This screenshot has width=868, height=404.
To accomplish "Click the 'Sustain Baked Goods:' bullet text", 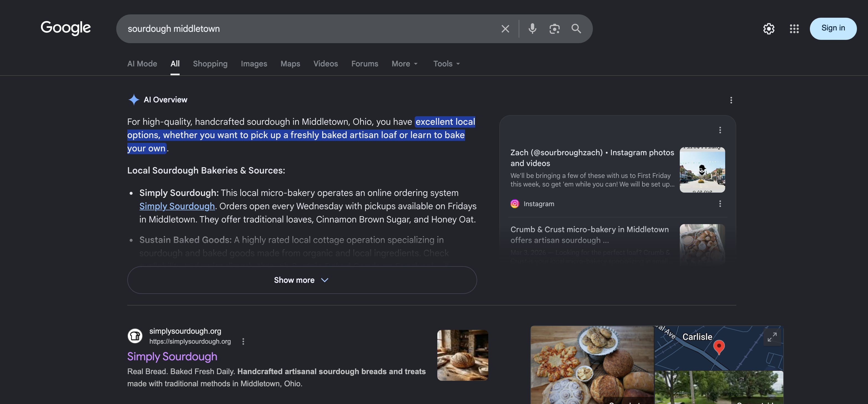I will click(x=185, y=240).
